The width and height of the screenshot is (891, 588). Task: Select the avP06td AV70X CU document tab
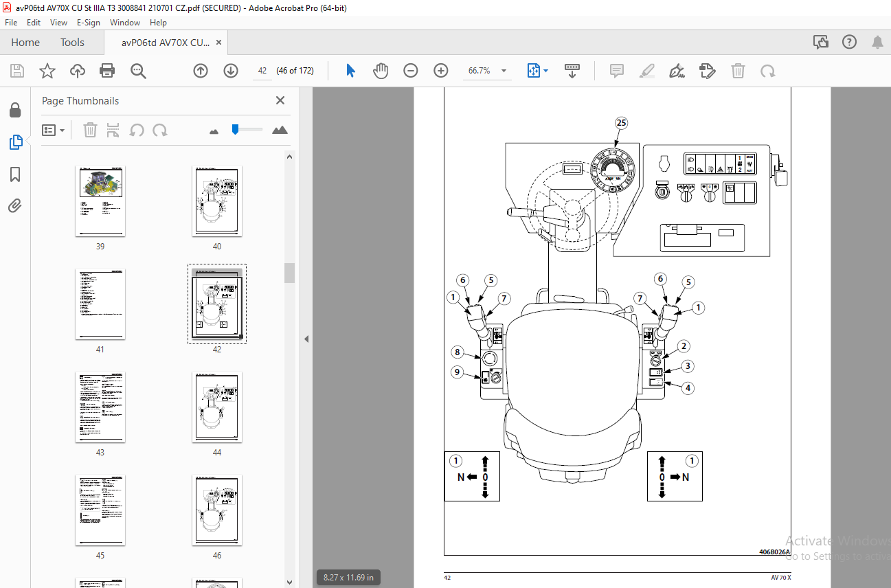[166, 43]
